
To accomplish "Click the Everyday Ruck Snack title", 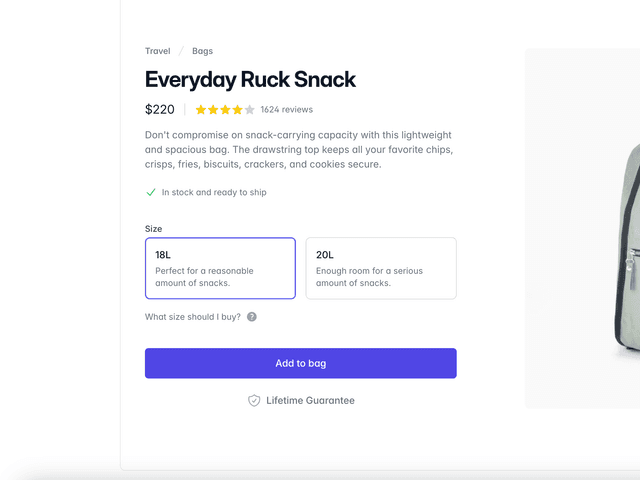I will [250, 80].
